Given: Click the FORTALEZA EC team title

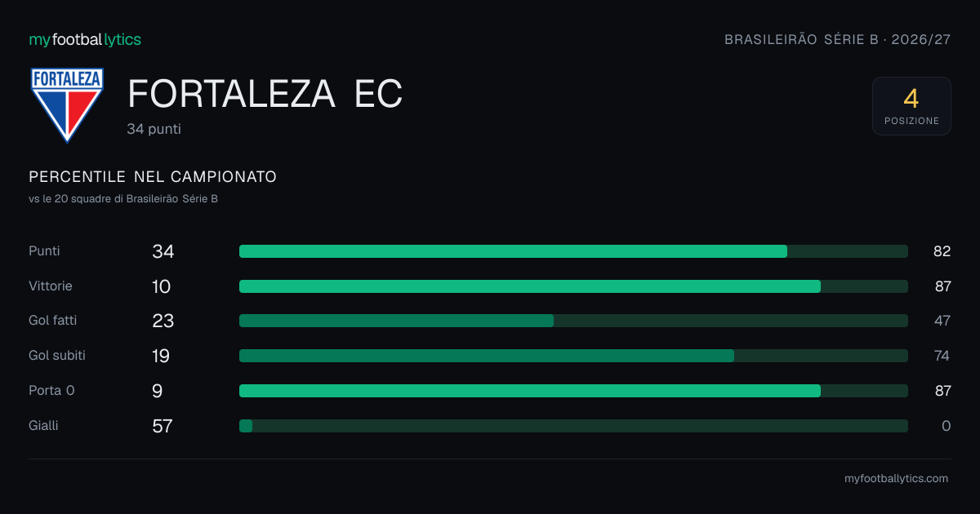Looking at the screenshot, I should click(265, 95).
